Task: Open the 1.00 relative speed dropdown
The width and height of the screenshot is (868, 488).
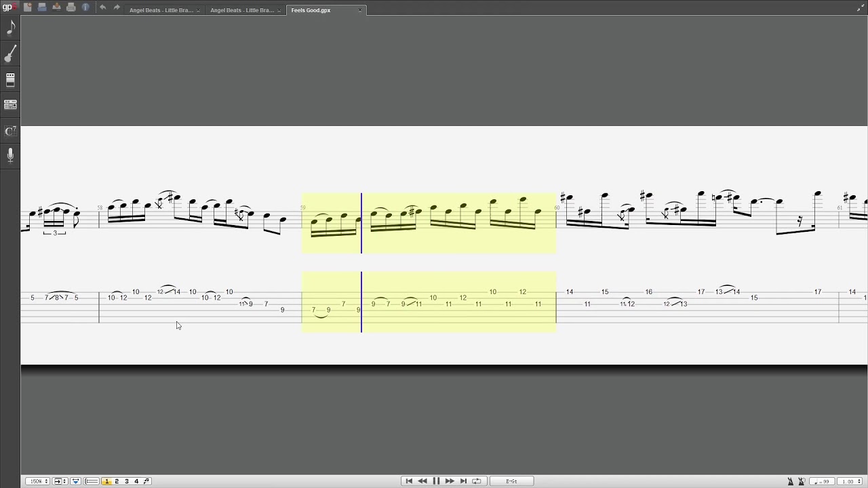Action: pos(850,481)
